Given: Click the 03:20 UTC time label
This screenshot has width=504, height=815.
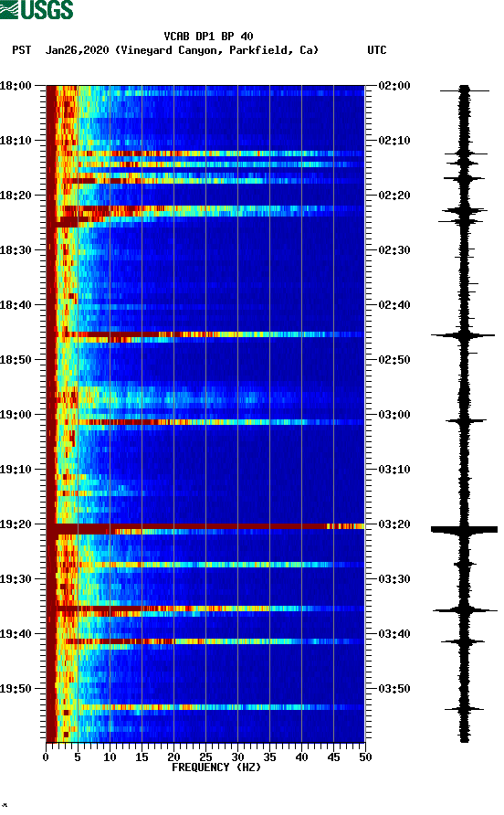Looking at the screenshot, I should [x=394, y=524].
